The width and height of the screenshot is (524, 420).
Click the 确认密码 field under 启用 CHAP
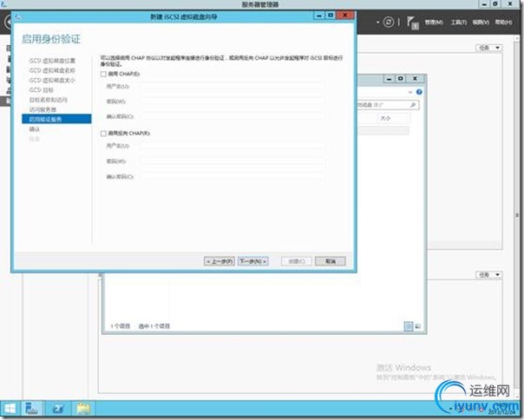click(233, 116)
